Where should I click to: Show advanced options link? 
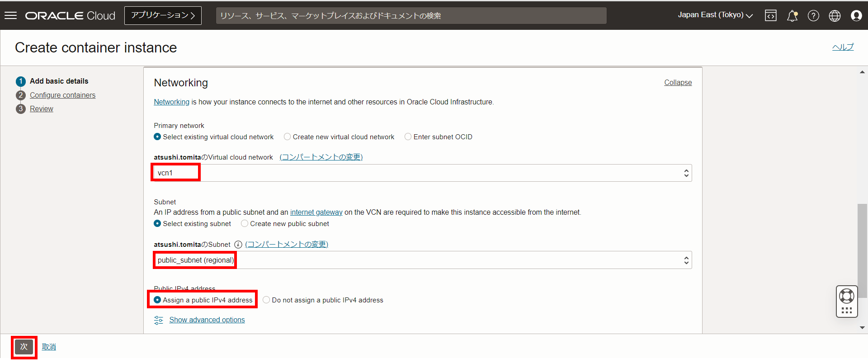207,320
